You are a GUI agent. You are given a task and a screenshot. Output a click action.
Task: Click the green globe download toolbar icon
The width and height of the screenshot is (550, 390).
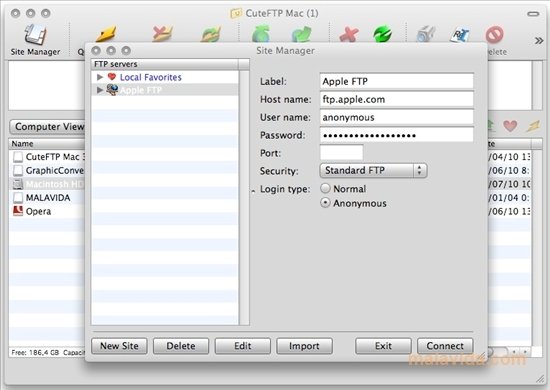pos(261,34)
